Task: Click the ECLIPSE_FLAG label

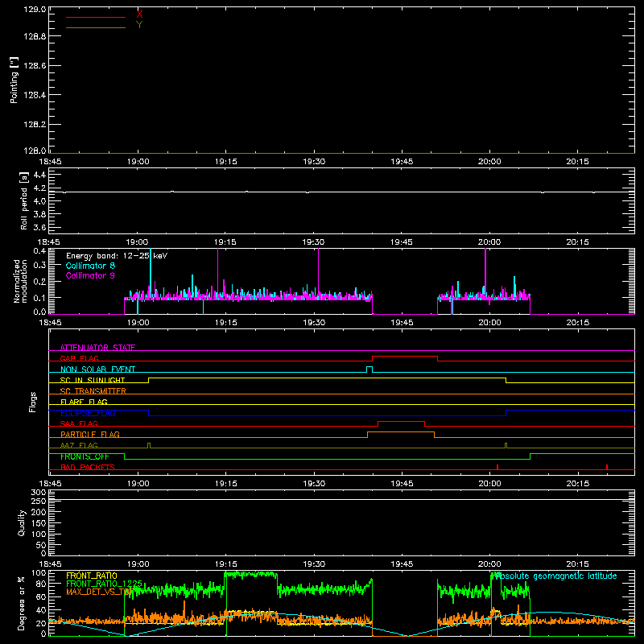Action: (x=88, y=413)
